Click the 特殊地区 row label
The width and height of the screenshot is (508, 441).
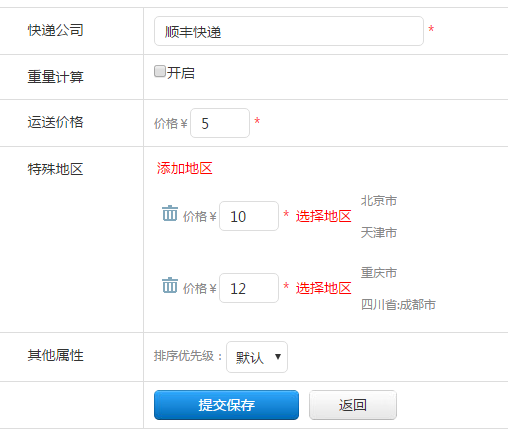(x=55, y=169)
